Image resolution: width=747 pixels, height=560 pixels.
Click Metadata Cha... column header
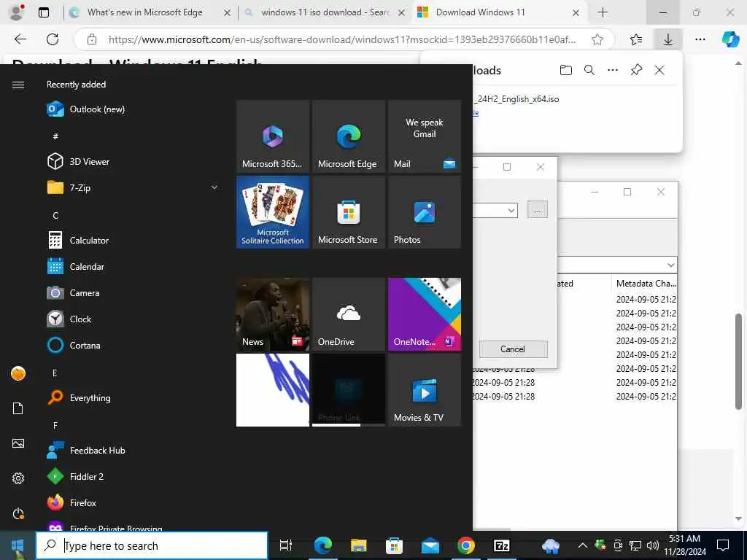pos(645,284)
